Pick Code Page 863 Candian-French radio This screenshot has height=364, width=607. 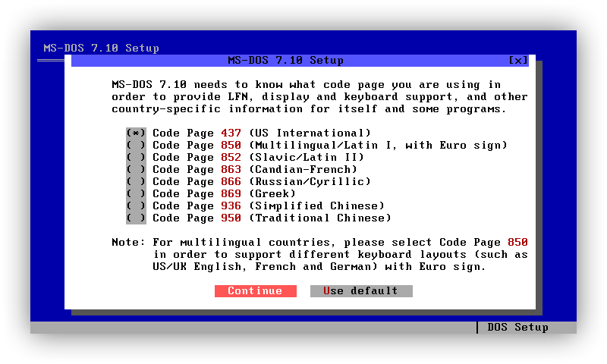click(x=136, y=169)
